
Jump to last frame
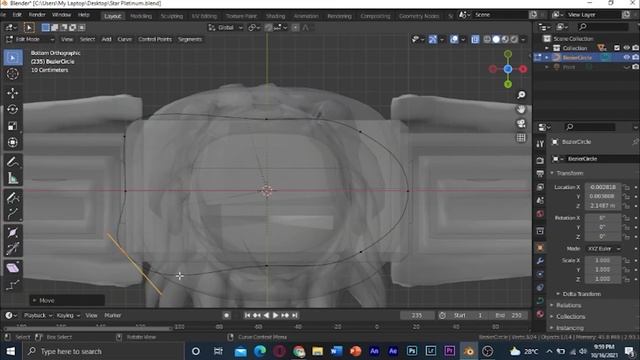295,316
